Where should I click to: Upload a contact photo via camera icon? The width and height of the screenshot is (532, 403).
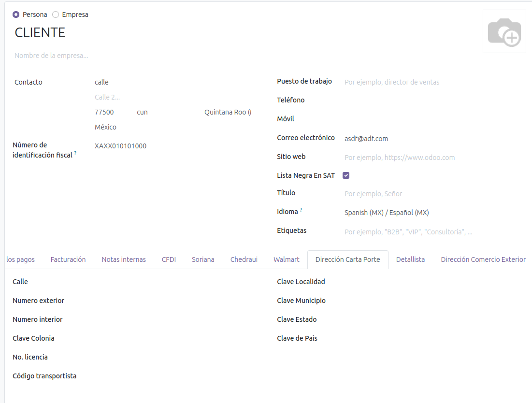(x=504, y=32)
